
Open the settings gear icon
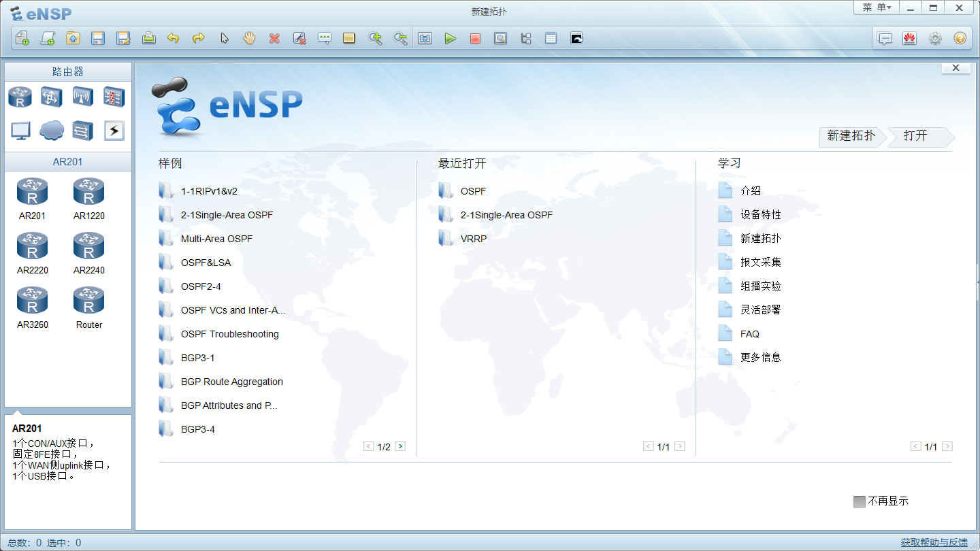click(935, 38)
